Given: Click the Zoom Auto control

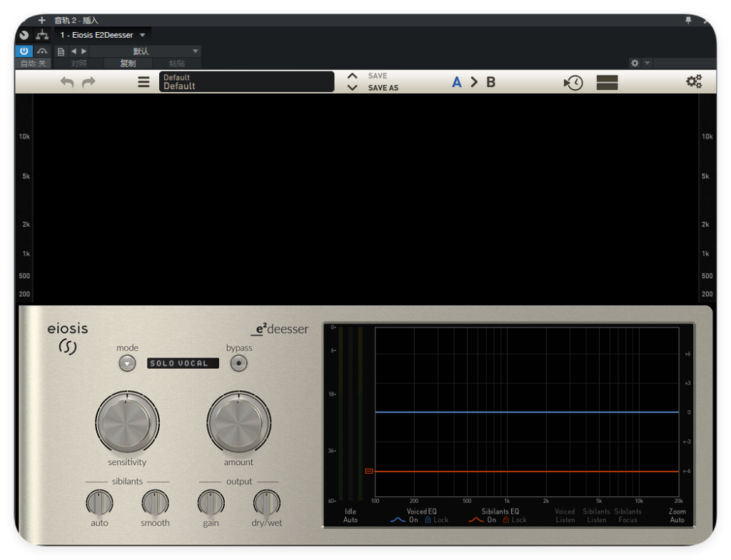Looking at the screenshot, I should (x=677, y=516).
